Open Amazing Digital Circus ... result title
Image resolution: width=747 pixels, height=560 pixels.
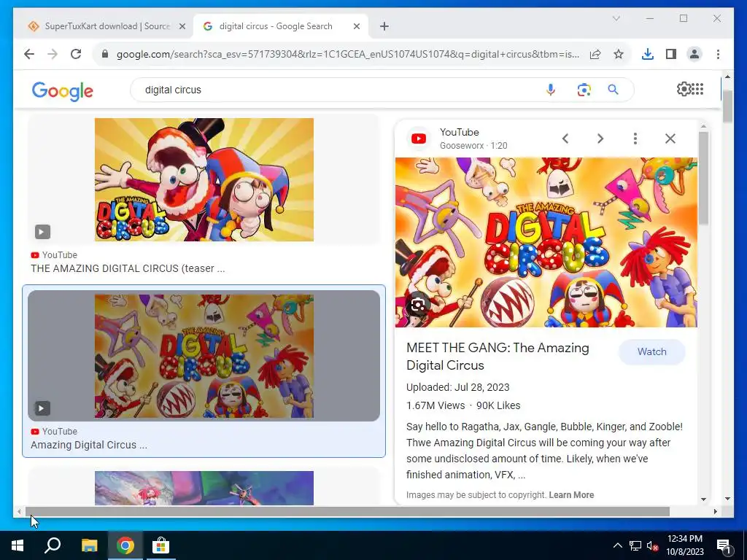(89, 445)
